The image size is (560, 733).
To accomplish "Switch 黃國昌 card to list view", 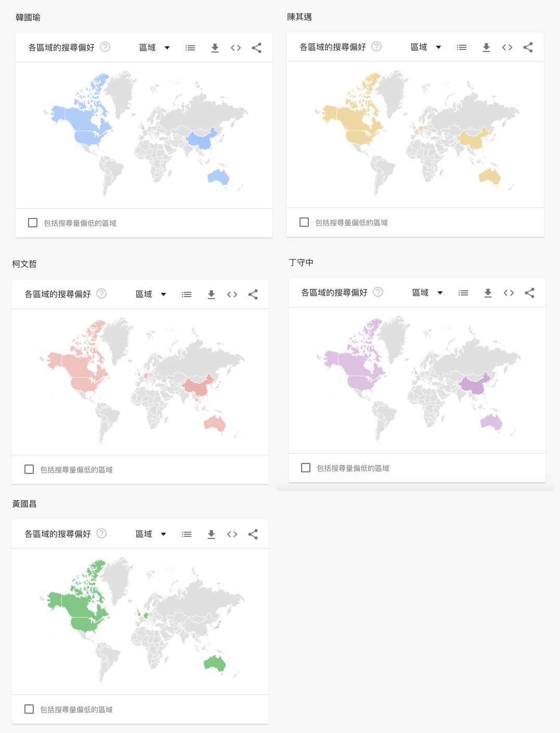I will tap(187, 534).
